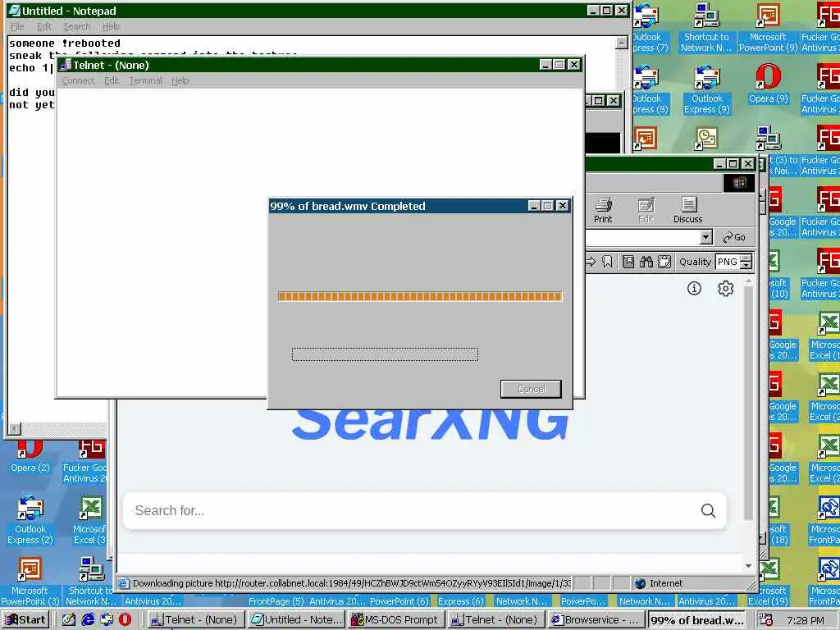This screenshot has height=630, width=840.
Task: Select Network shortcut icon beside PowerPoint (3)
Action: pos(91,582)
